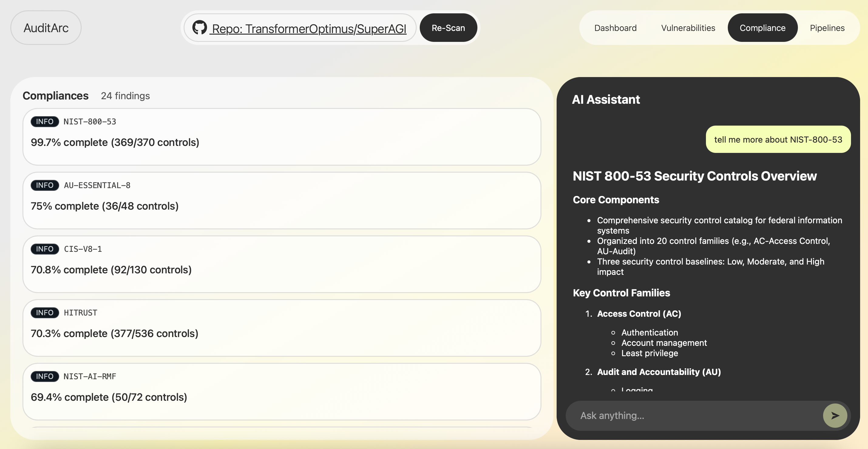Click INFO badge on CIS-V8-1

45,249
